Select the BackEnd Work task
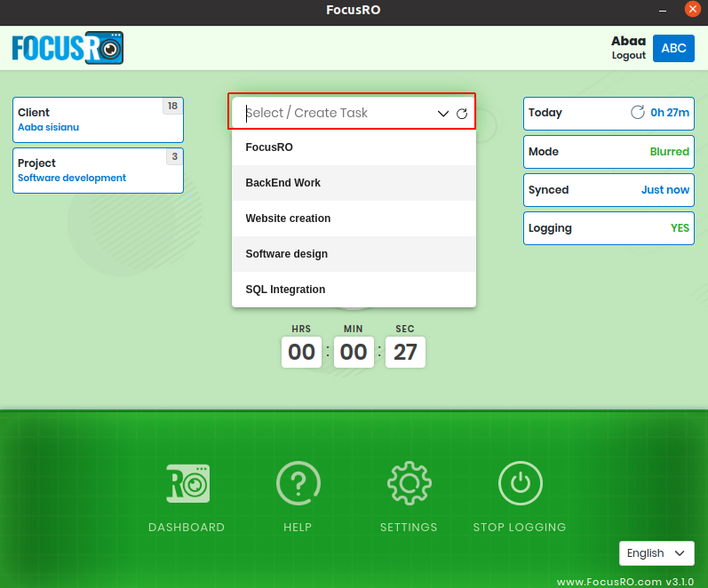The width and height of the screenshot is (708, 588). click(354, 183)
